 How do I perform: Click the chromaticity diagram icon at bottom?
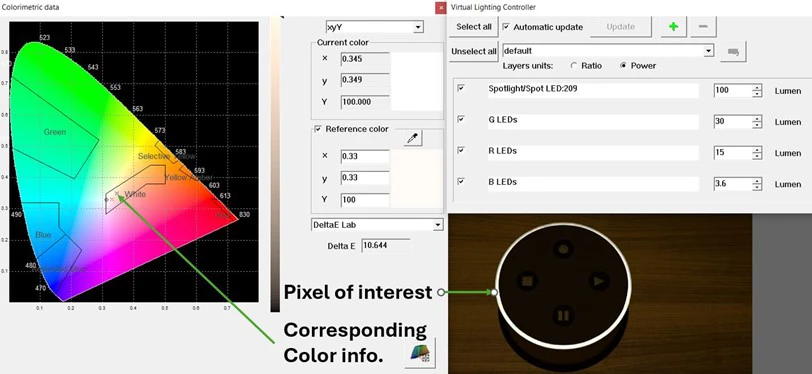coord(420,353)
